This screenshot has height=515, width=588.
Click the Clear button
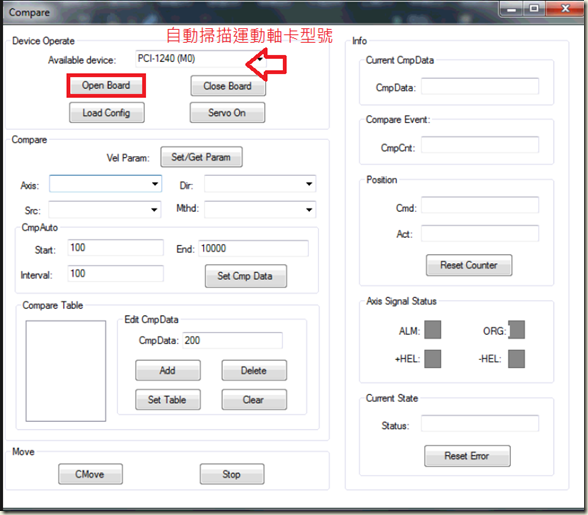[x=254, y=399]
